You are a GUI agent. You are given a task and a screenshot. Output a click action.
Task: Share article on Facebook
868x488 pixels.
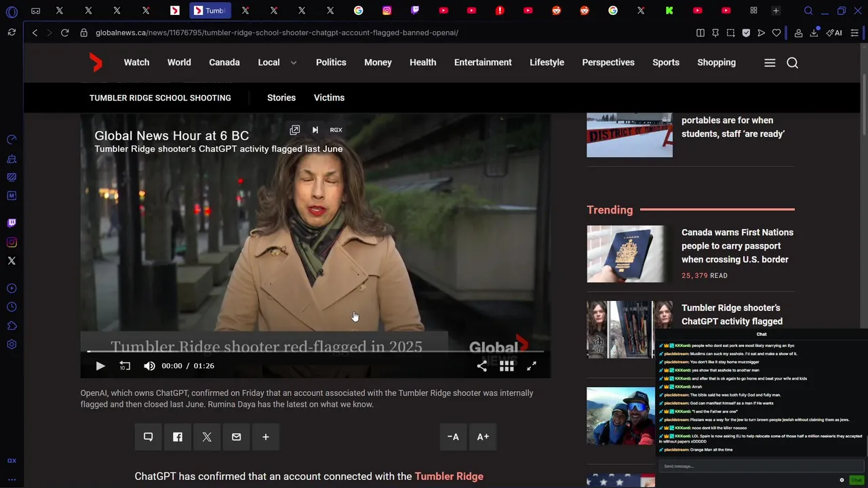[178, 437]
